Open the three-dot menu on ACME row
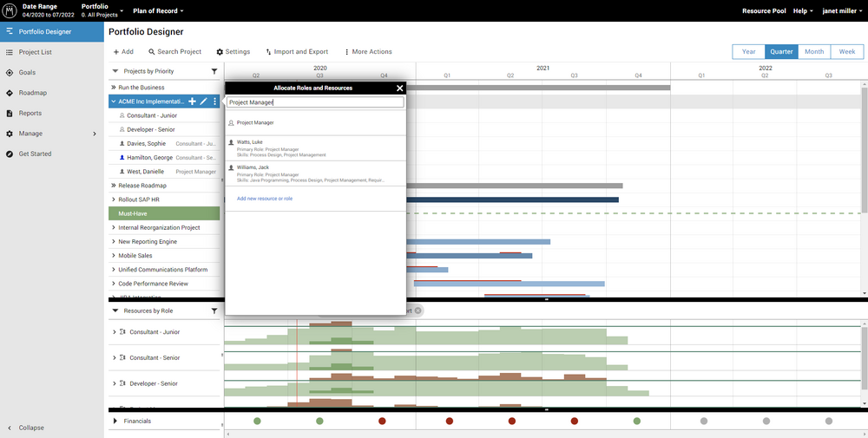Screen dimensions: 868x438 pos(214,101)
